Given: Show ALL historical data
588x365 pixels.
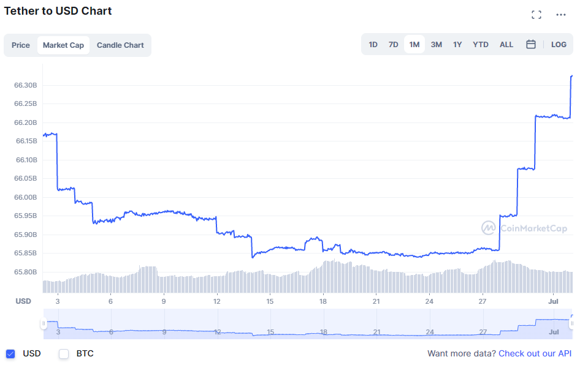Looking at the screenshot, I should point(506,45).
